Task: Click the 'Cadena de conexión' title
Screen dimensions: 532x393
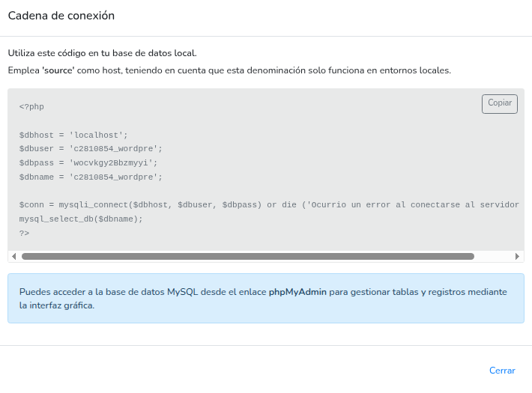Action: 61,16
